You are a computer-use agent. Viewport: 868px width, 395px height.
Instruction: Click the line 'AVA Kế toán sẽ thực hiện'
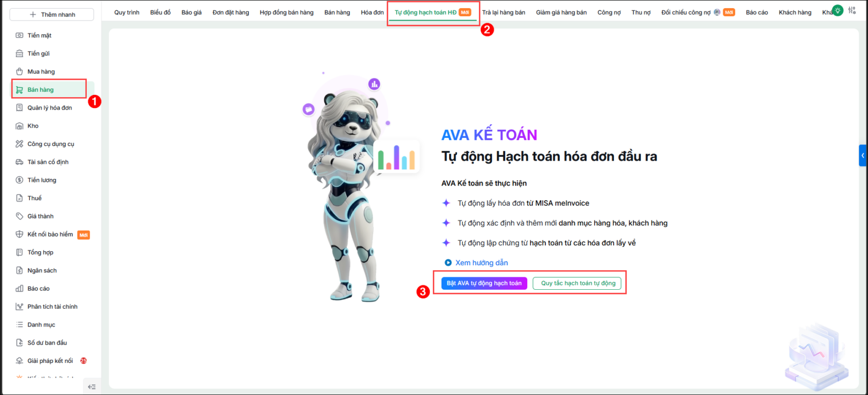click(484, 183)
